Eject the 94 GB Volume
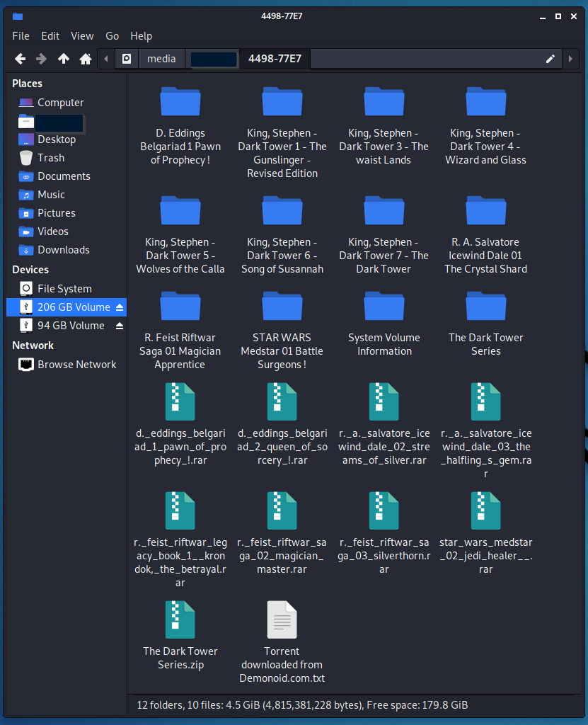 (120, 326)
